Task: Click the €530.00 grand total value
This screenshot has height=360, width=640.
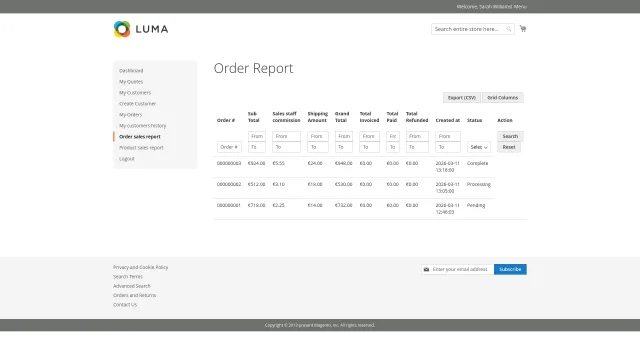Action: click(x=344, y=184)
